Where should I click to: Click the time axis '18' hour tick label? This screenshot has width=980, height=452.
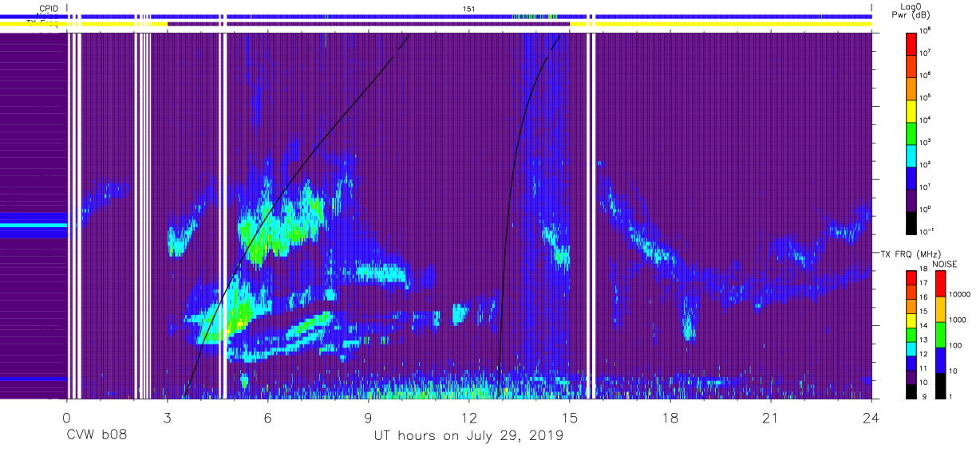[670, 418]
